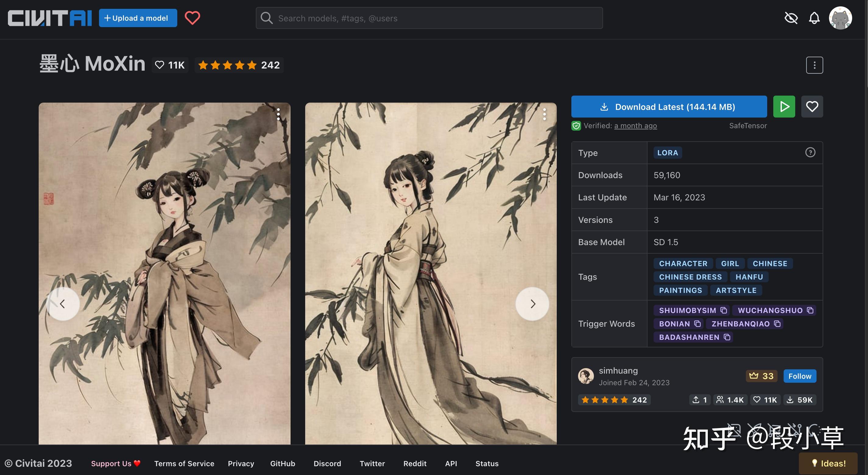Toggle the crossed-out eye content filter icon

[791, 18]
